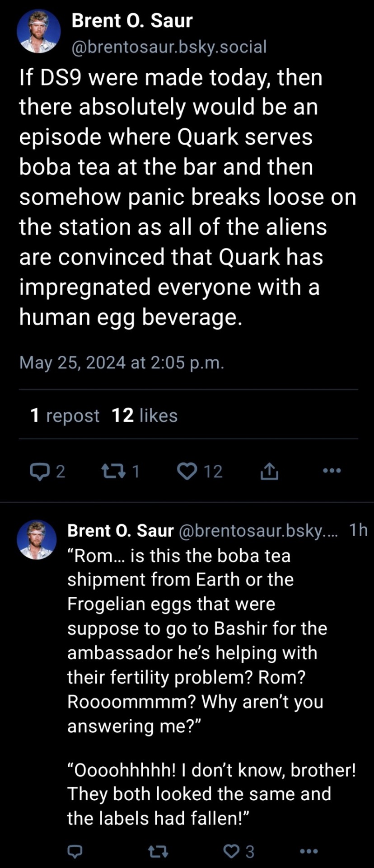The image size is (374, 868).
Task: Open three-dot menu on the reply
Action: [x=309, y=851]
